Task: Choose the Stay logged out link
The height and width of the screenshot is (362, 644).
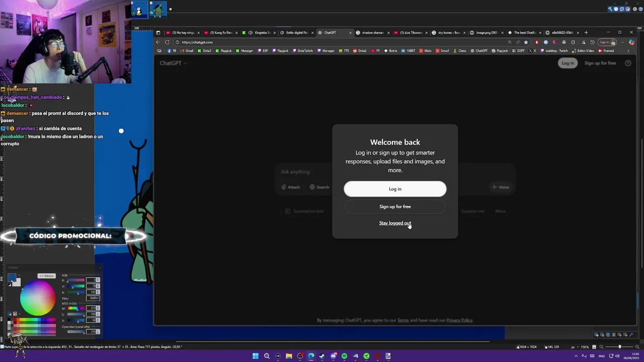Action: pos(395,223)
